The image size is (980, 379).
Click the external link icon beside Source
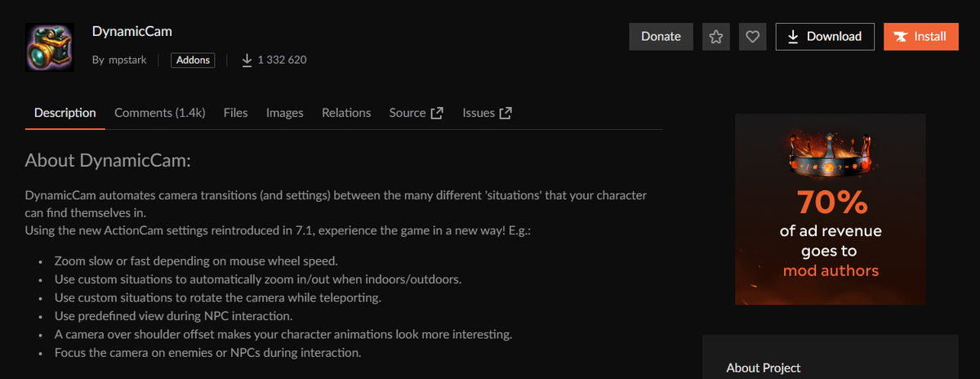(437, 113)
